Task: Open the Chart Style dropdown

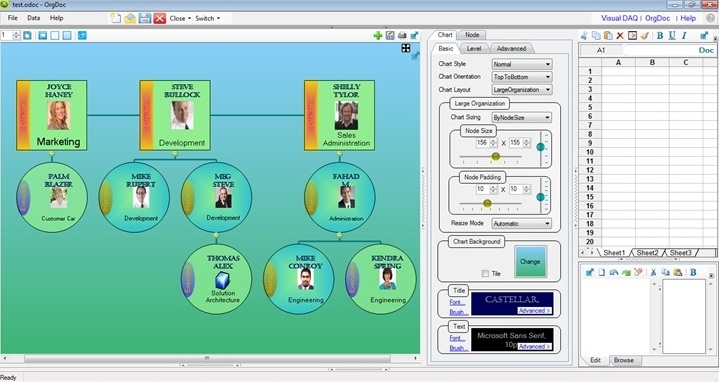Action: (x=522, y=64)
